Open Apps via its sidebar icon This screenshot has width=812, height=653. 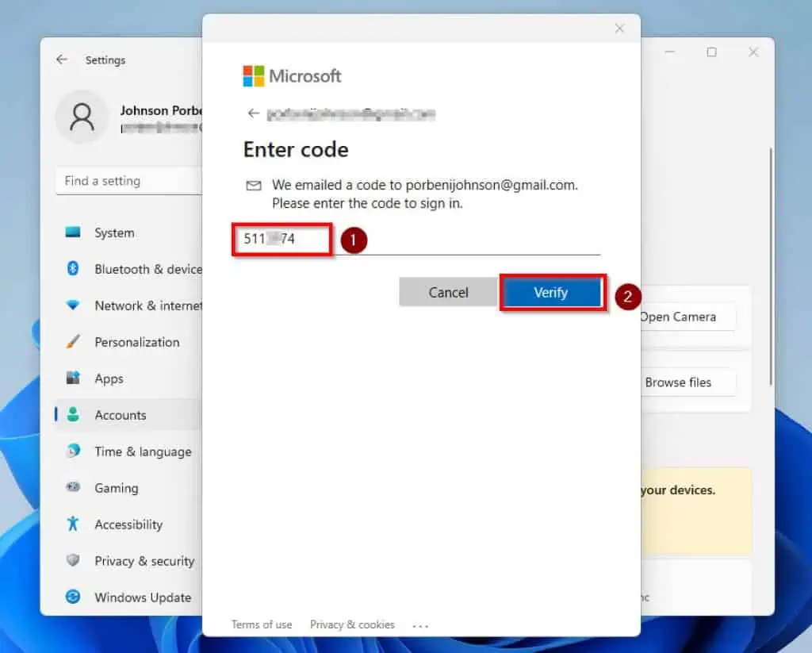73,378
